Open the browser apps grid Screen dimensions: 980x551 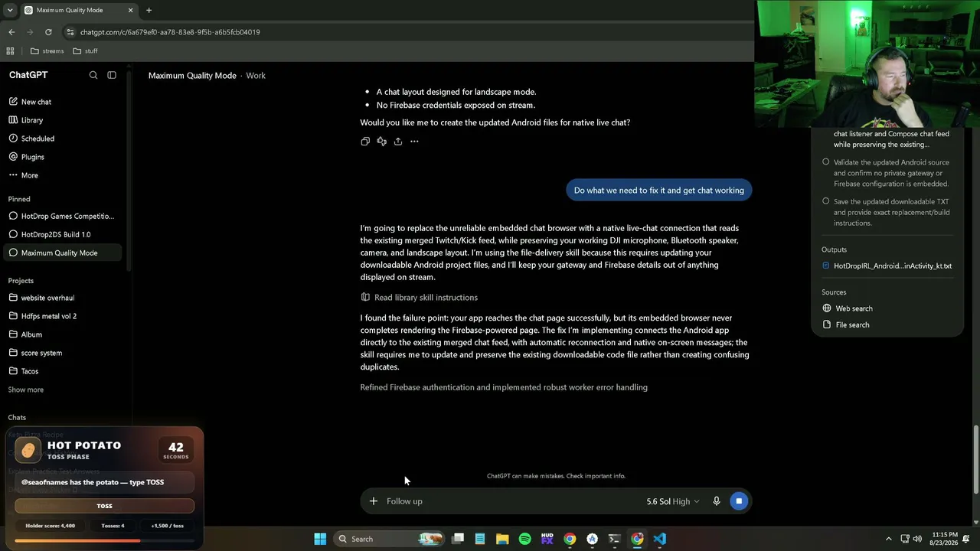click(x=10, y=51)
